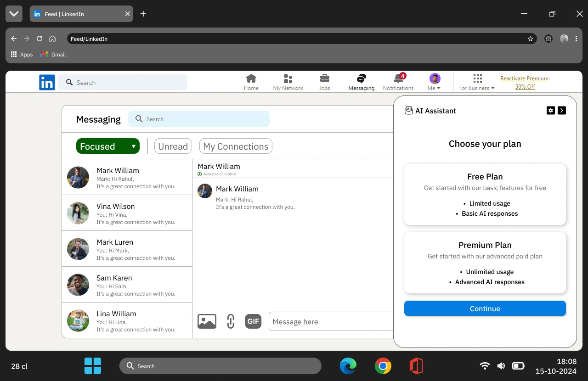Open the Vina Wilson conversation
588x381 pixels.
[127, 213]
